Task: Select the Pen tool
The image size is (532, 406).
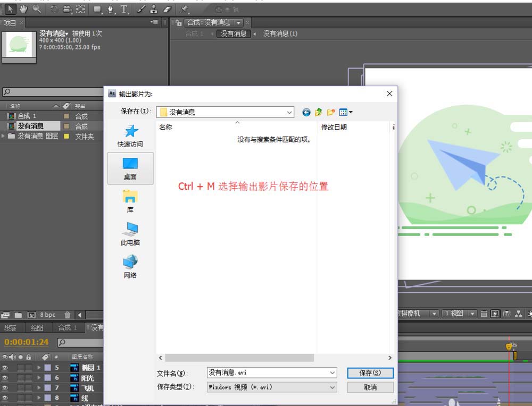Action: click(x=111, y=9)
